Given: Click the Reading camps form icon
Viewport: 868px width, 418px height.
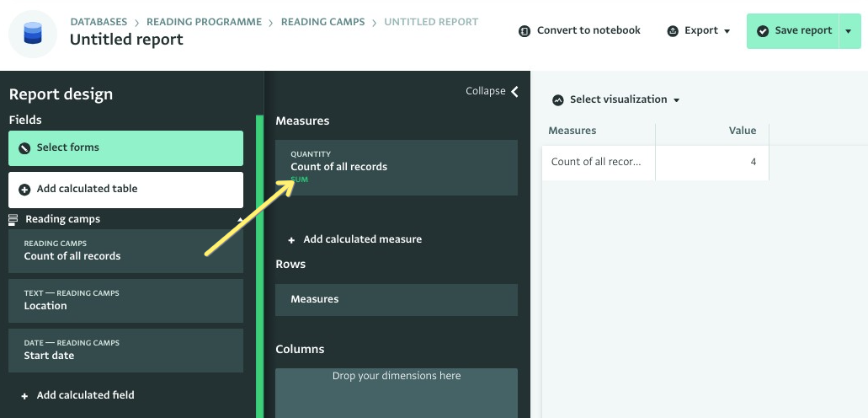Looking at the screenshot, I should pyautogui.click(x=13, y=220).
